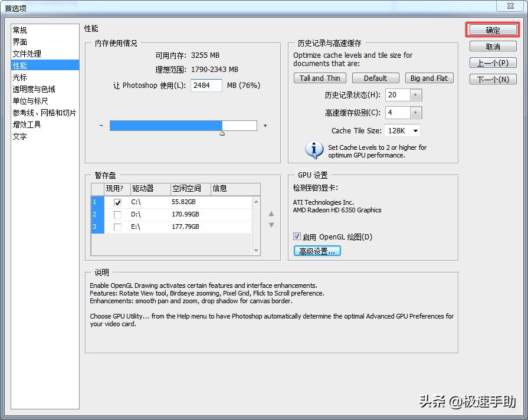Viewport: 528px width, 420px height.
Task: Click the minus icon to decrease memory usage
Action: pos(101,125)
